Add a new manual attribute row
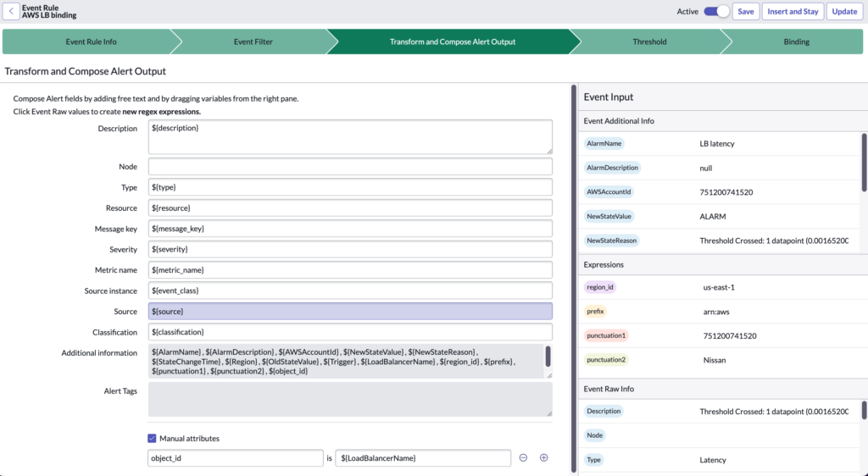 pyautogui.click(x=544, y=457)
